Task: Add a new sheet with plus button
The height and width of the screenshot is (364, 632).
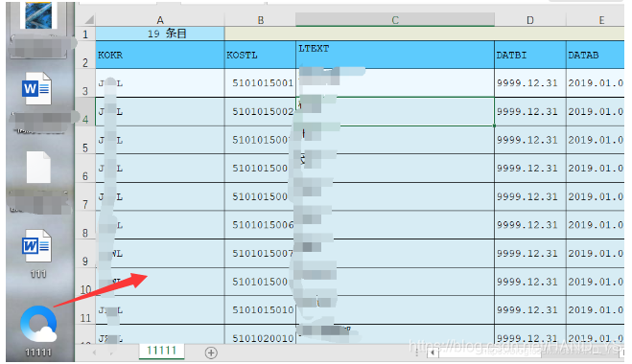Action: click(211, 353)
